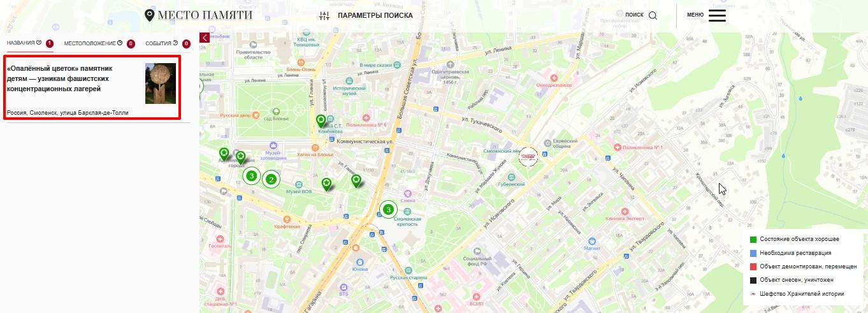Screen dimensions: 868x313
Task: Click green star marker near Музей Конёнкова
Action: [321, 120]
